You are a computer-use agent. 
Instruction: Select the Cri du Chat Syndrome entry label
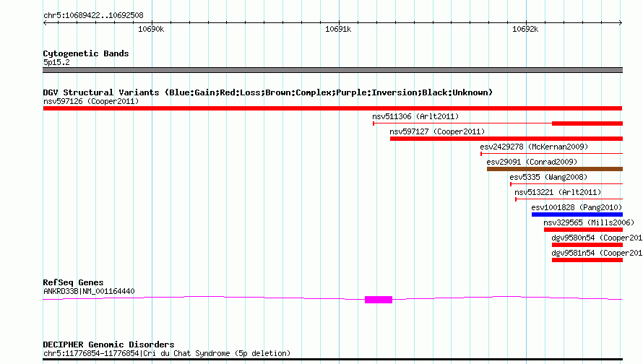click(167, 353)
